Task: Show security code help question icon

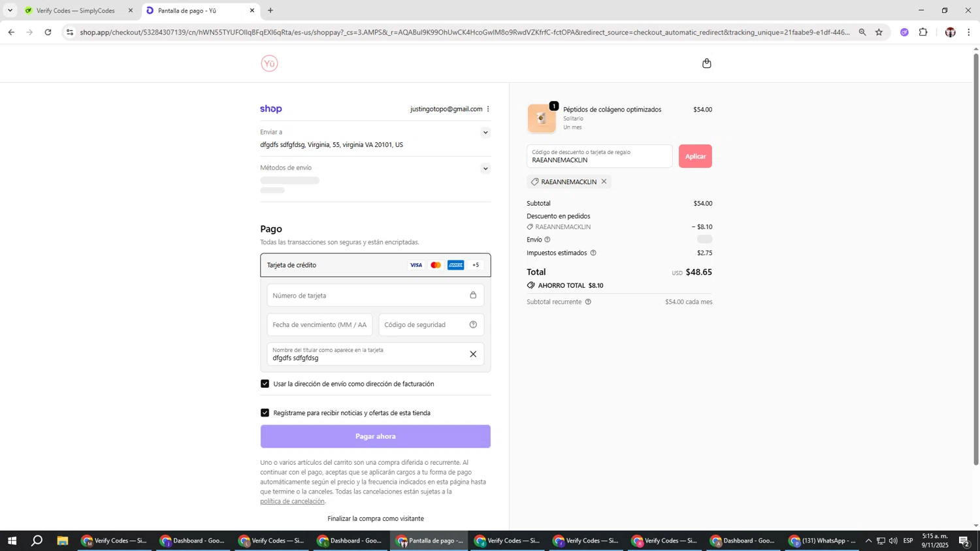Action: 473,324
